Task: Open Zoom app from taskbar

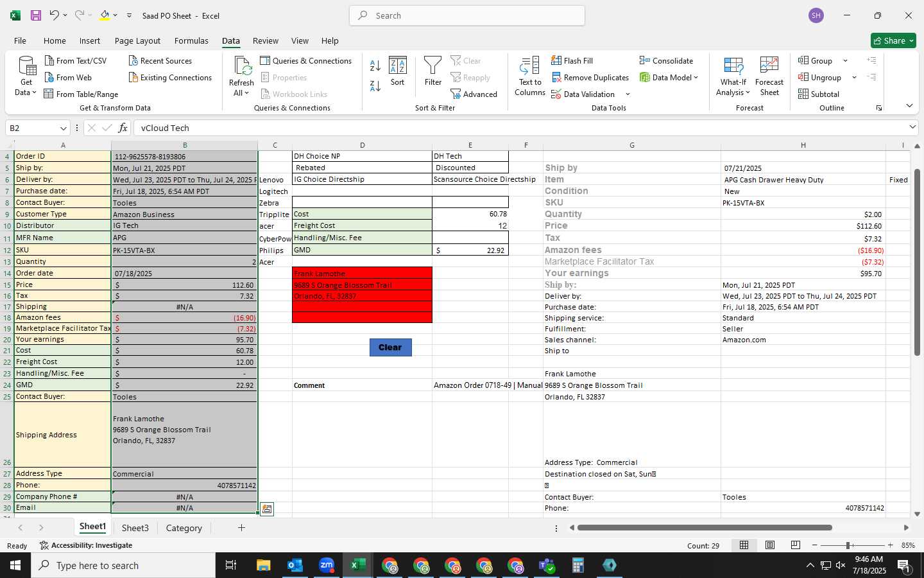Action: point(327,565)
